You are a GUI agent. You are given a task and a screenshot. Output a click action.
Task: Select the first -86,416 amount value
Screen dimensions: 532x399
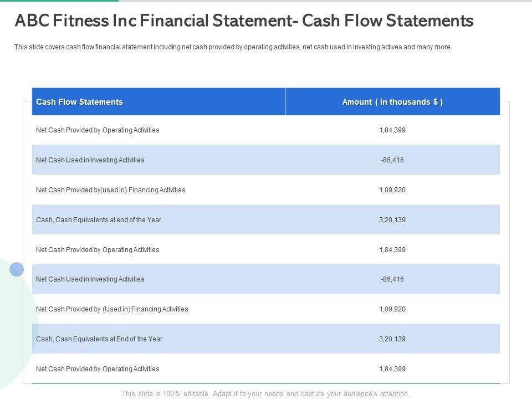pyautogui.click(x=392, y=160)
